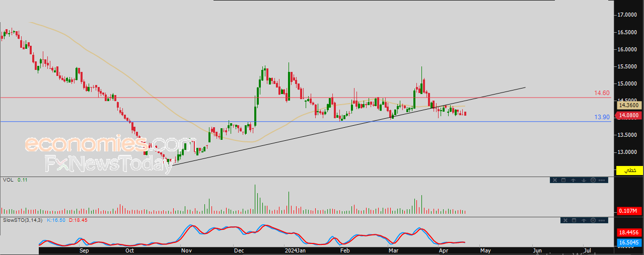Click the 14.60 resistance level label
This screenshot has height=255, width=644.
[x=602, y=93]
